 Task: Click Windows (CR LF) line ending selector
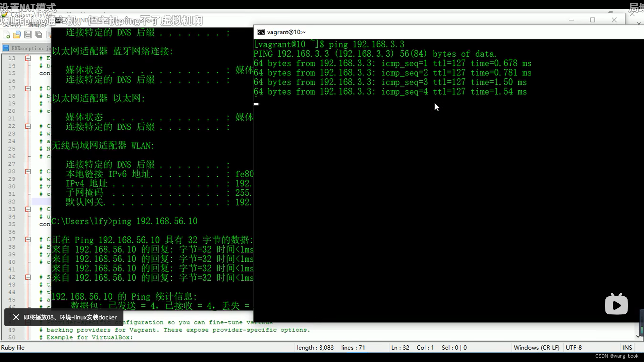point(536,348)
